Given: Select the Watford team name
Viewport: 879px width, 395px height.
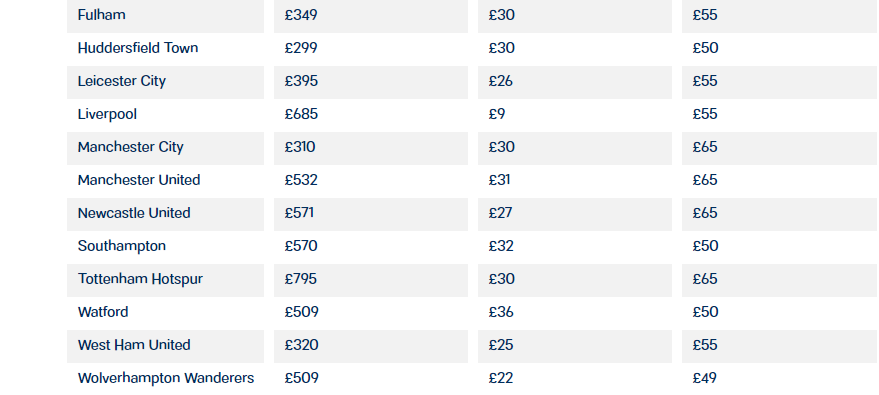Looking at the screenshot, I should pos(103,312).
